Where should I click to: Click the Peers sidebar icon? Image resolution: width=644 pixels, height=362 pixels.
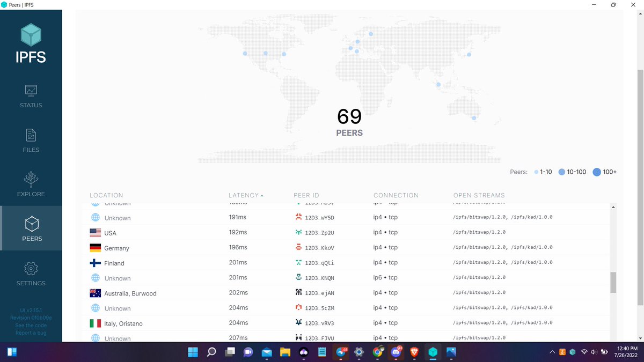pyautogui.click(x=31, y=228)
